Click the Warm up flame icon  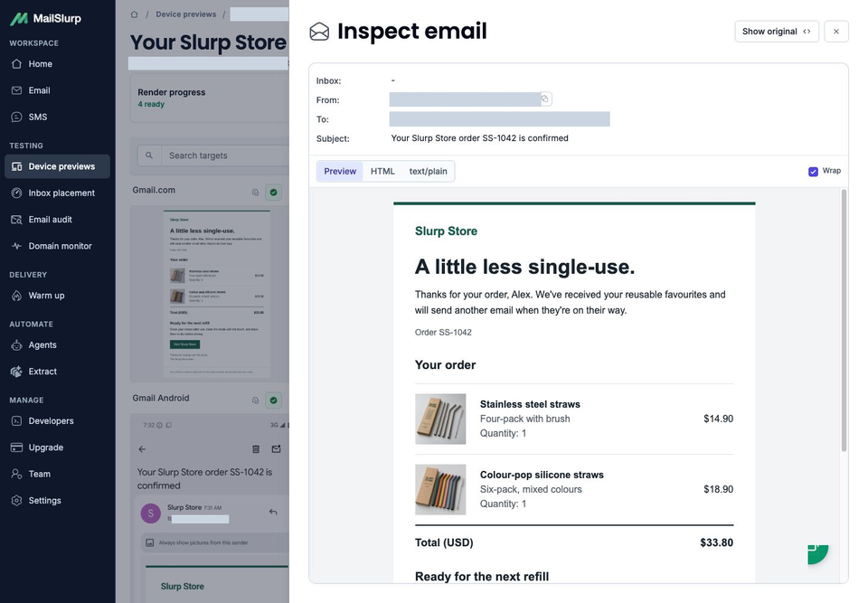coord(16,296)
